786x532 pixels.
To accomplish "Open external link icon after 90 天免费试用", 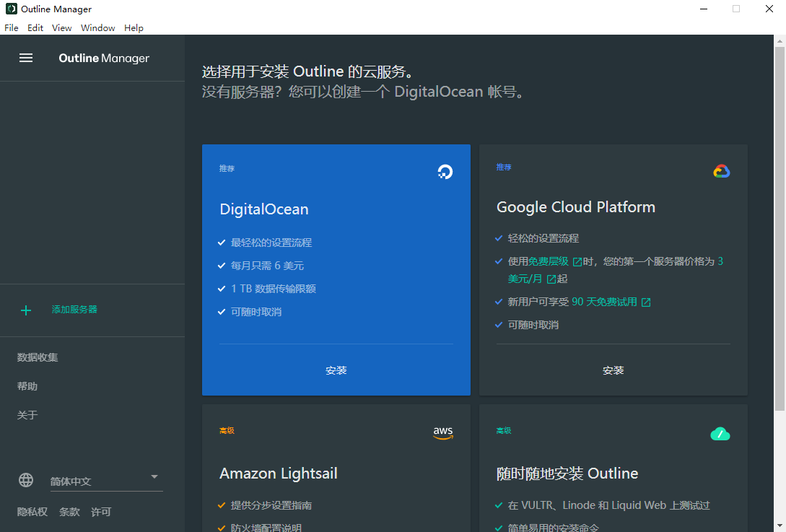I will click(x=646, y=302).
